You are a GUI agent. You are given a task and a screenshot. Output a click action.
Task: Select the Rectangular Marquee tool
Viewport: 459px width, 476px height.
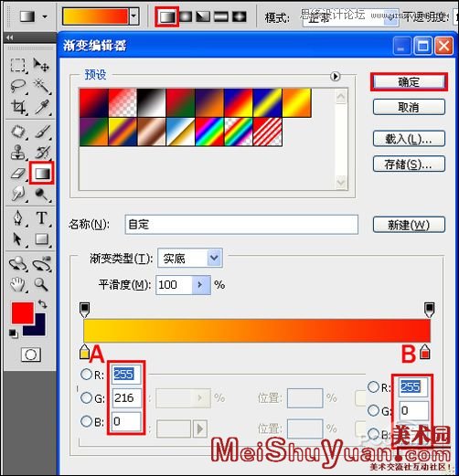tap(17, 65)
